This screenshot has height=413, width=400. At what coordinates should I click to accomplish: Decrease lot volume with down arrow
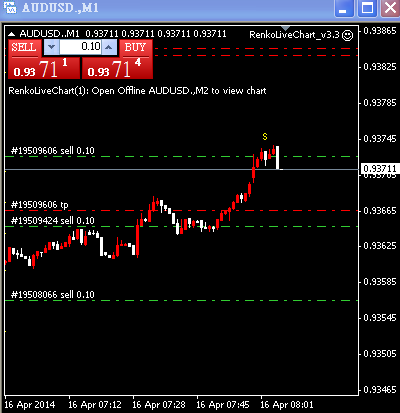coord(51,47)
